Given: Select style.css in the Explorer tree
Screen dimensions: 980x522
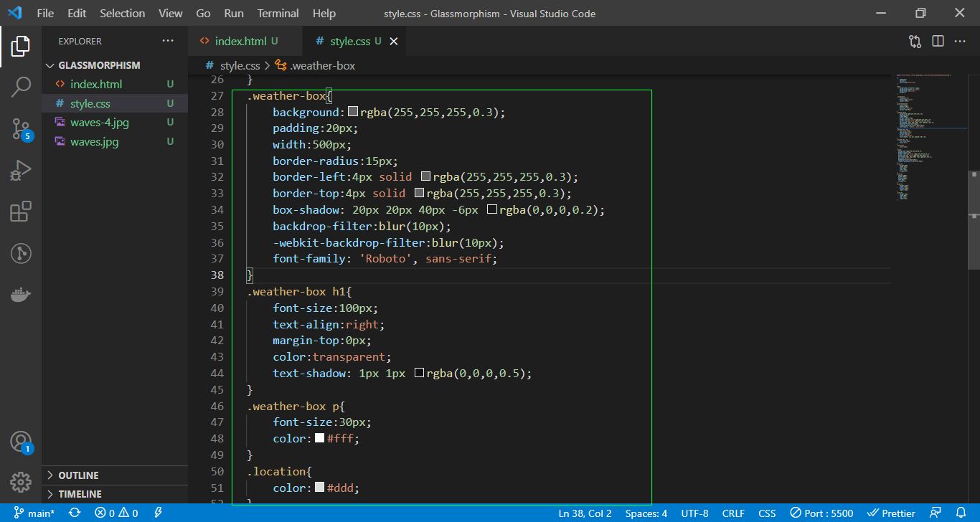Looking at the screenshot, I should click(115, 104).
